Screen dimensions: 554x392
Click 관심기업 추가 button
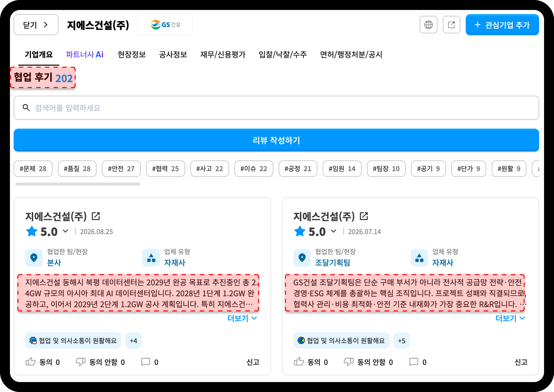point(502,25)
